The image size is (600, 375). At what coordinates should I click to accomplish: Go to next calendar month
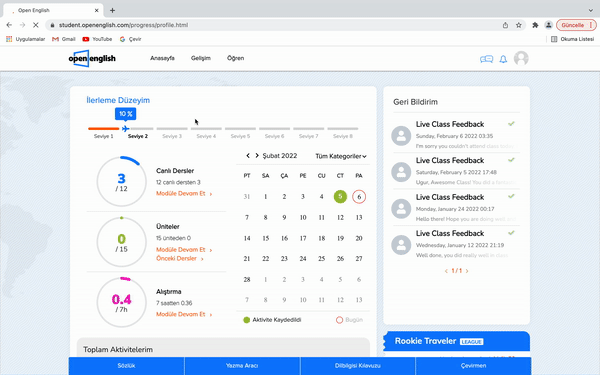[x=257, y=156]
